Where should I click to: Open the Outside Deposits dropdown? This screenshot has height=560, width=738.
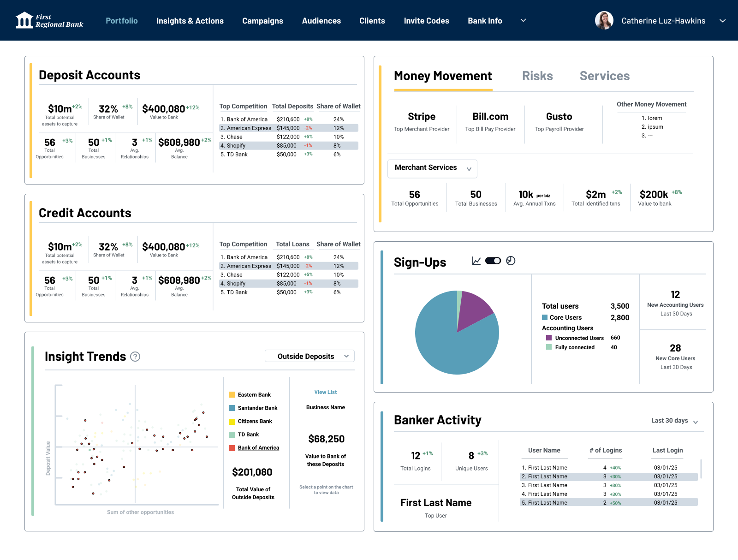309,356
